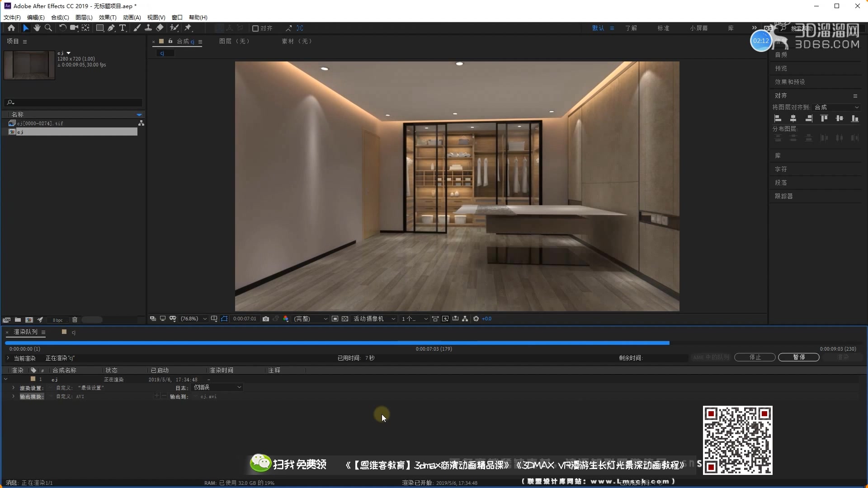Click the align horizontal centers icon

(x=793, y=118)
